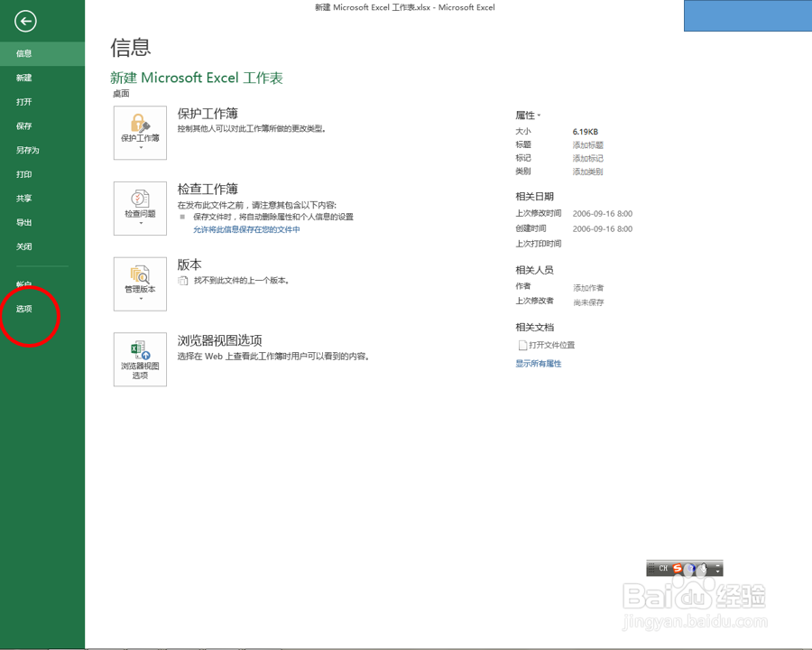Expand the 属性 properties dropdown

point(528,115)
